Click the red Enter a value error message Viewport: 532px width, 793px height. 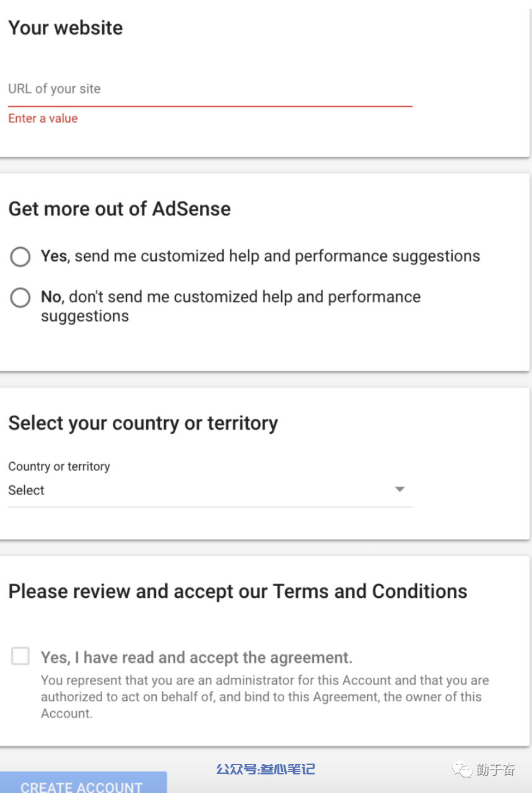[43, 118]
